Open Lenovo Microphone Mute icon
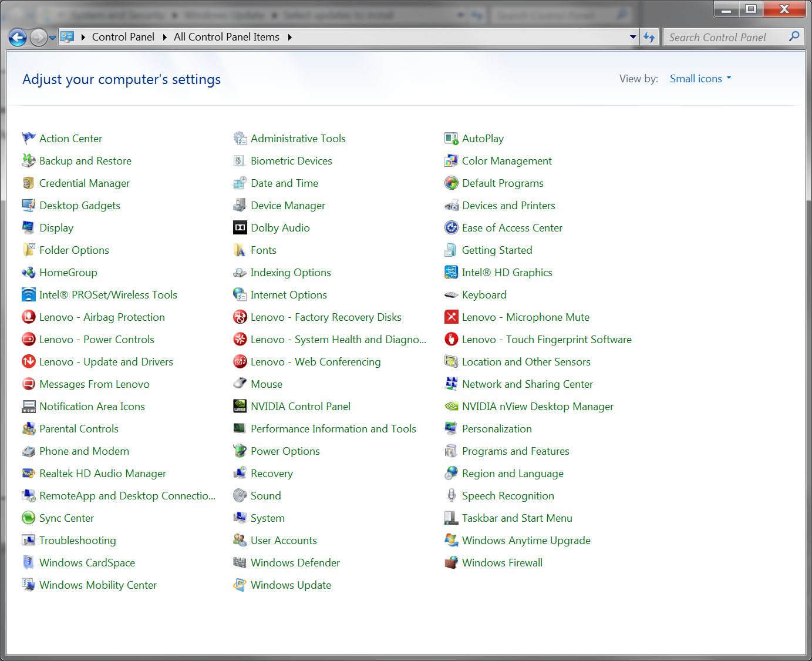Screen dimensions: 812x661 click(451, 317)
